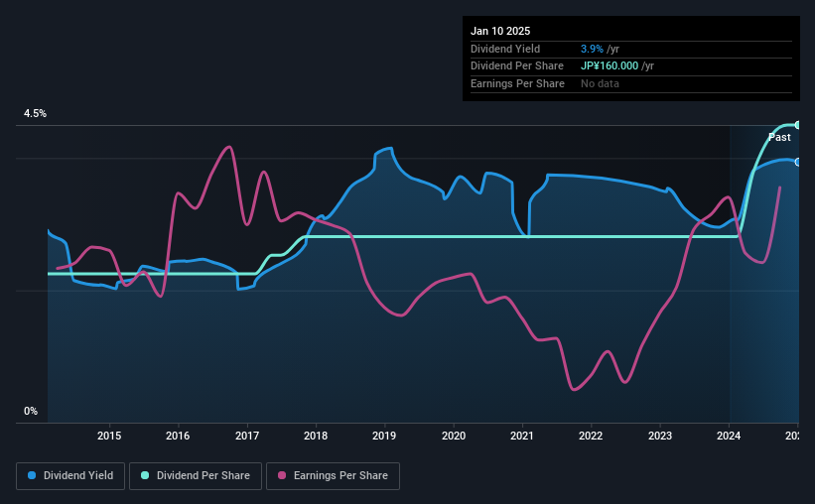Click the 4.5% y-axis label
The width and height of the screenshot is (815, 504).
[x=36, y=114]
